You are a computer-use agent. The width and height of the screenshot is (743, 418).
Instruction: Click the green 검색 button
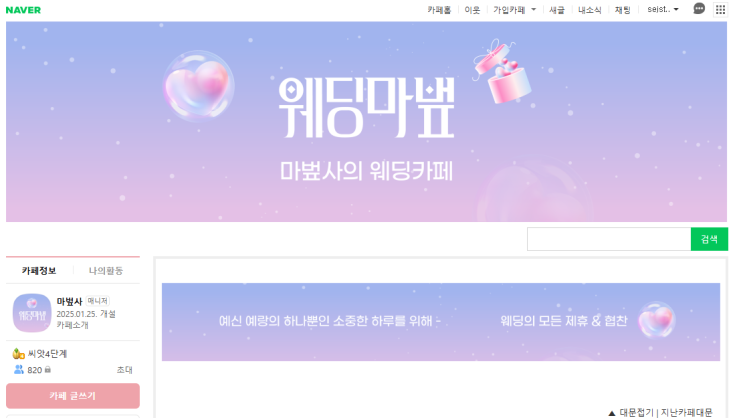(x=709, y=239)
